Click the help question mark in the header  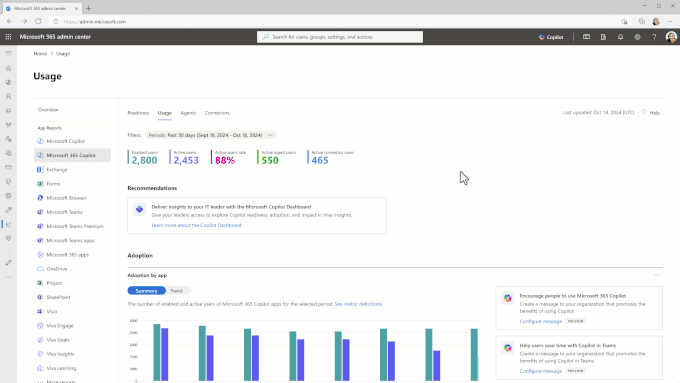[654, 37]
